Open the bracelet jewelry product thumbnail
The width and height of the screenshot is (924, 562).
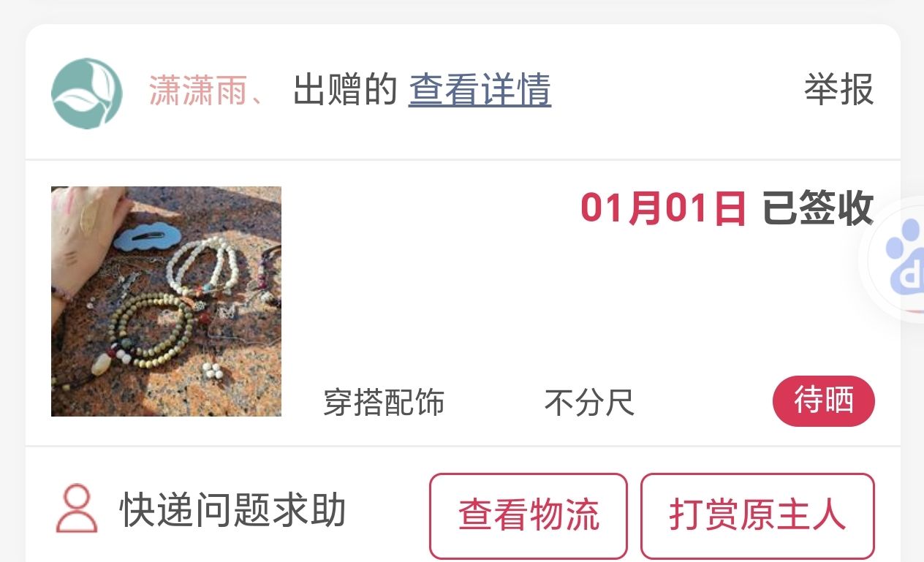pyautogui.click(x=166, y=301)
